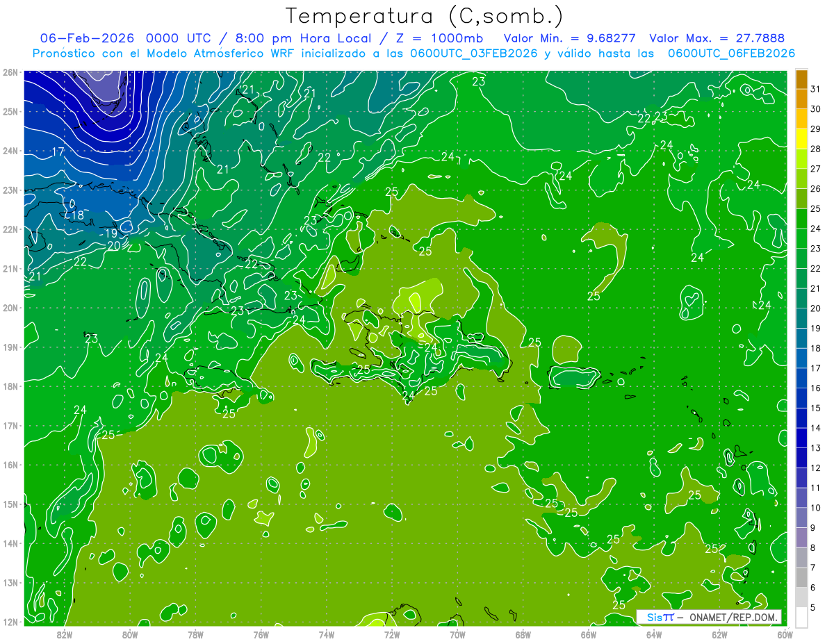Click the contour label '17' on the map
This screenshot has width=834, height=644.
pyautogui.click(x=58, y=151)
